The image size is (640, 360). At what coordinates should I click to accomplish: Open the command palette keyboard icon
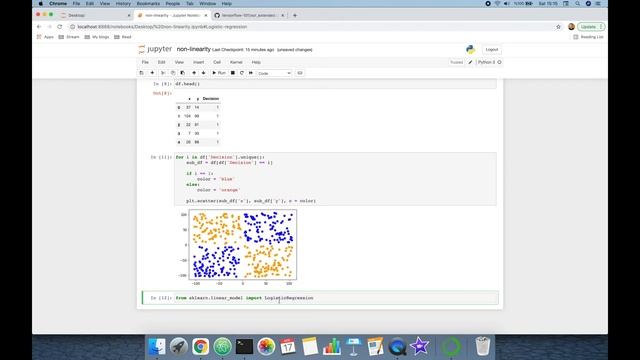coord(300,73)
